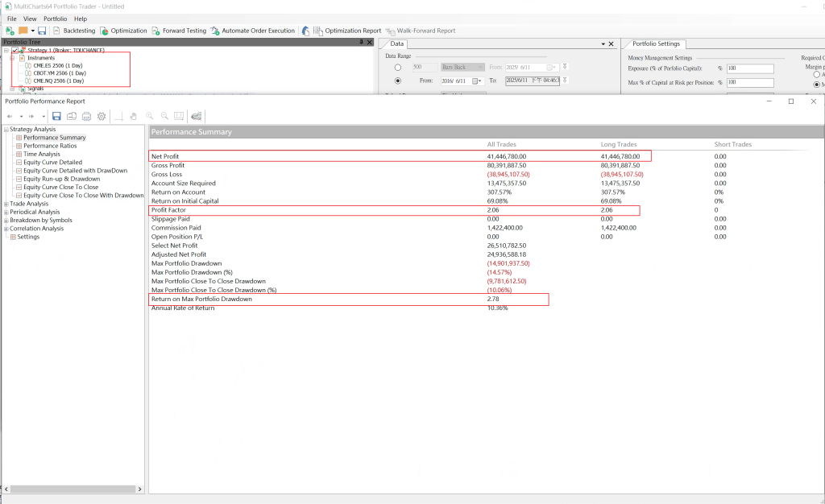Click the Optimization toolbar icon
Viewport: 825px width, 504px height.
(x=104, y=31)
